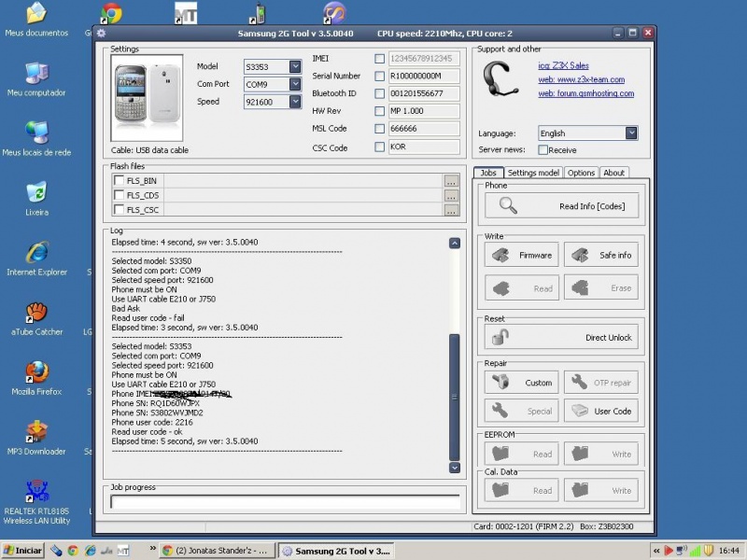Screen dimensions: 747x560
Task: Open Meus locais de rede icon
Action: point(36,139)
